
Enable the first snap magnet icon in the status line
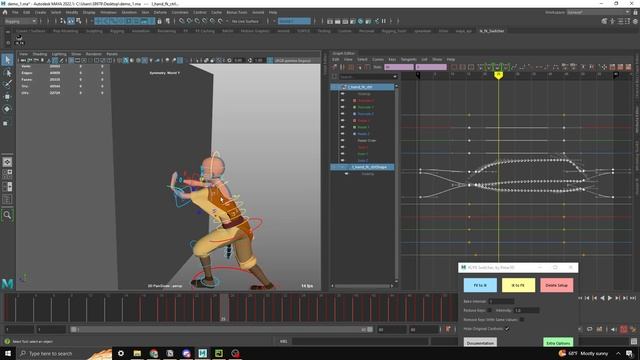click(182, 21)
